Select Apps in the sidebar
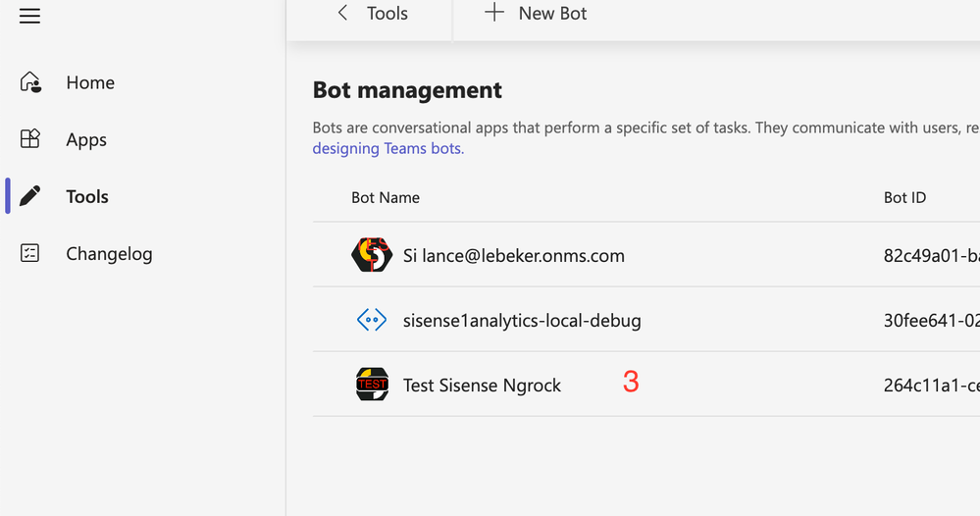 coord(86,139)
